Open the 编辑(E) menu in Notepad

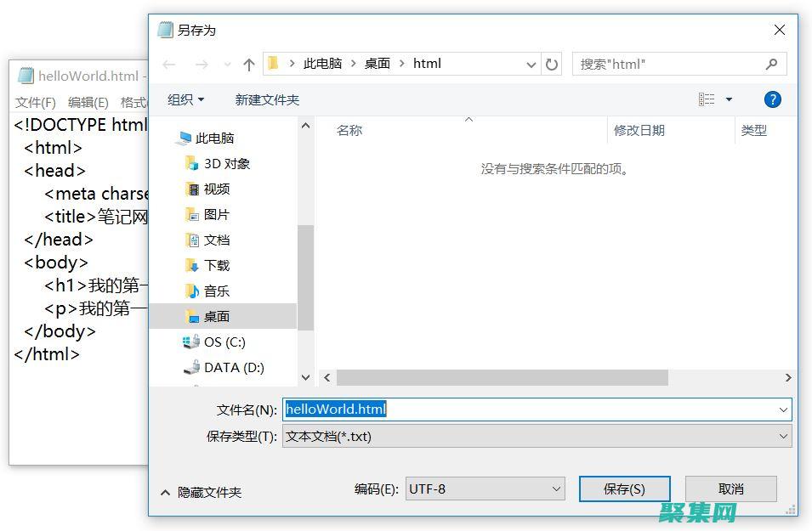(87, 102)
